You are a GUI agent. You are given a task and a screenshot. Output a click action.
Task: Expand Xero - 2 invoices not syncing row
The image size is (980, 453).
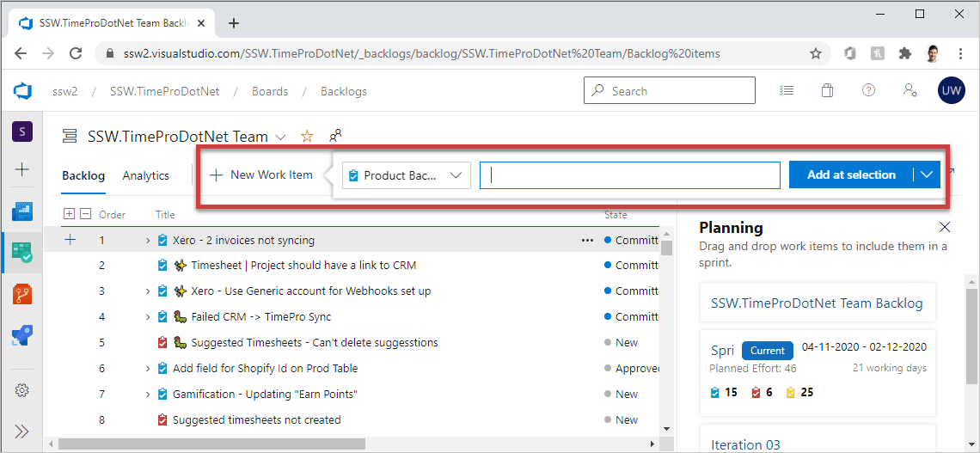148,241
